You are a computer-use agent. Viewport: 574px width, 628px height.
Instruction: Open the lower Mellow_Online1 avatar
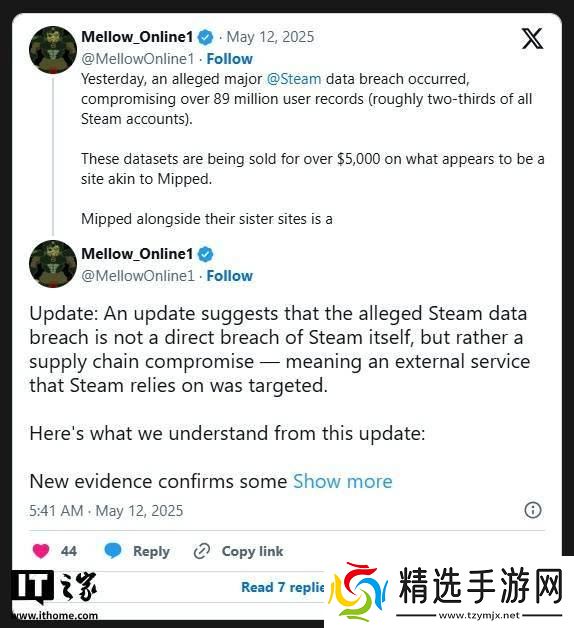pyautogui.click(x=53, y=264)
